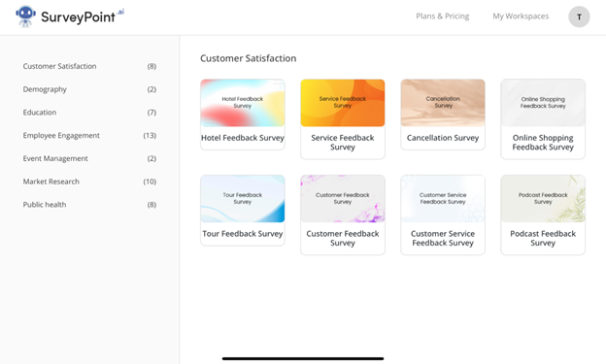Image resolution: width=606 pixels, height=364 pixels.
Task: Open the Cancellation Survey template image
Action: click(443, 103)
